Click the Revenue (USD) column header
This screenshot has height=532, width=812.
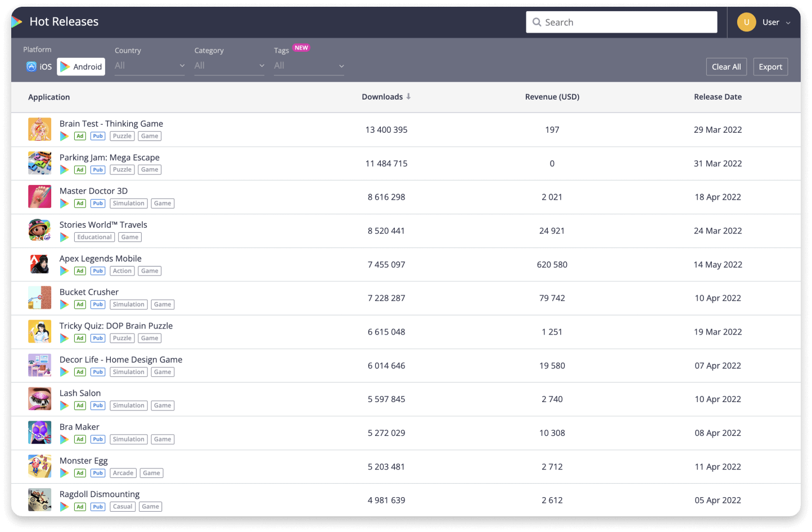pos(552,97)
